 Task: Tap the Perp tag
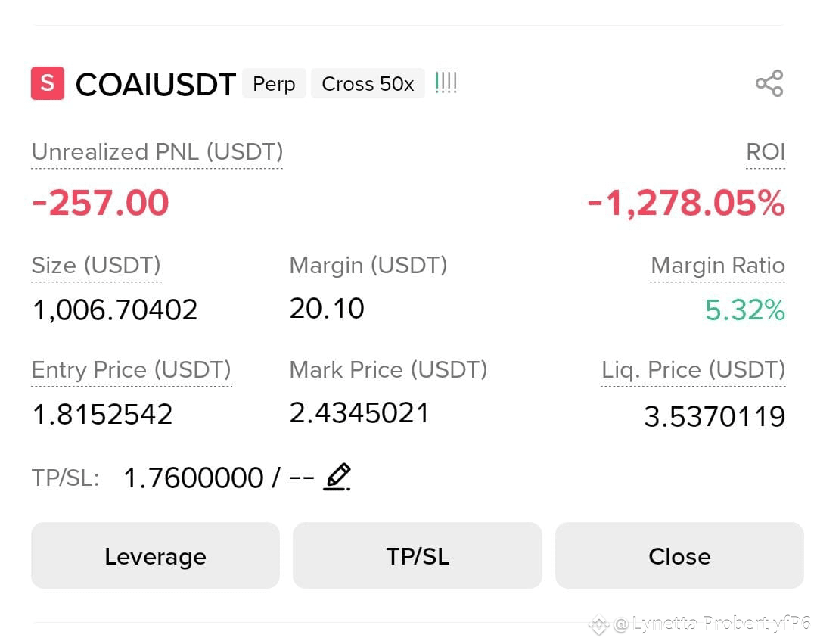(x=274, y=83)
